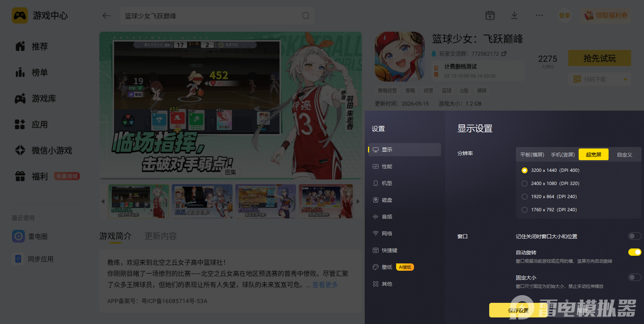This screenshot has width=644, height=324.
Task: Toggle 固定大小 fixed size switch
Action: (x=635, y=277)
